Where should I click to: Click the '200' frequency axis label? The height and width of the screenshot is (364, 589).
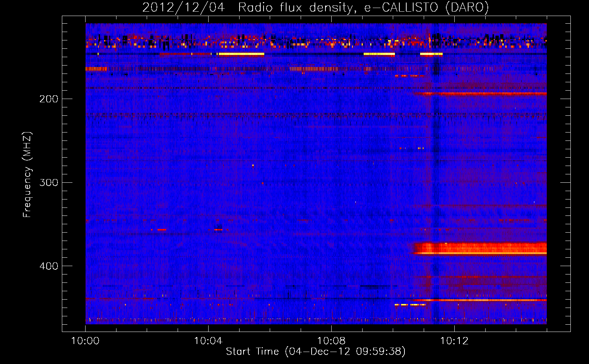pos(49,99)
